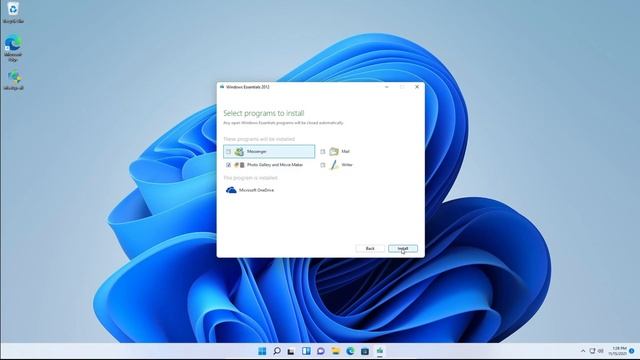Click the Windows Essentials 2012 title bar icon

point(222,87)
